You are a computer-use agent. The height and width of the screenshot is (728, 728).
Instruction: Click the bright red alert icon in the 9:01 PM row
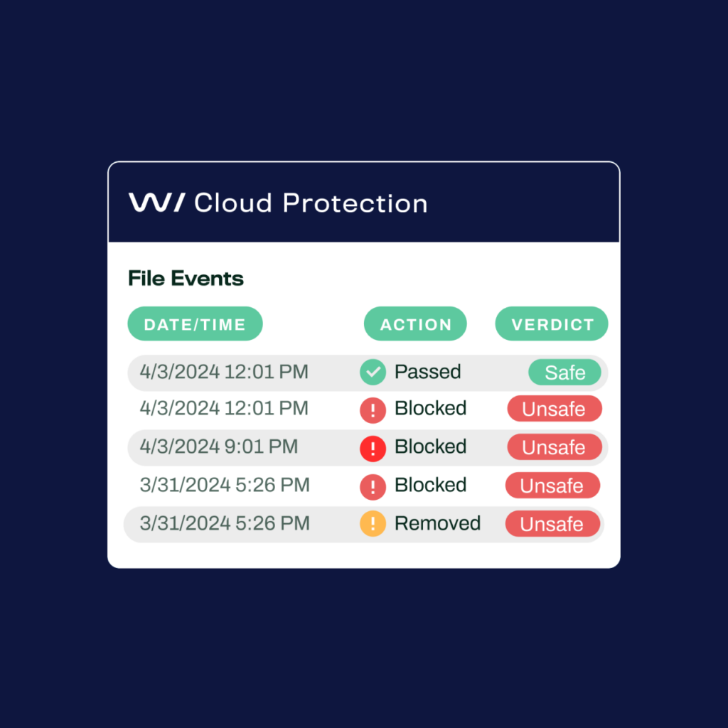click(x=373, y=449)
